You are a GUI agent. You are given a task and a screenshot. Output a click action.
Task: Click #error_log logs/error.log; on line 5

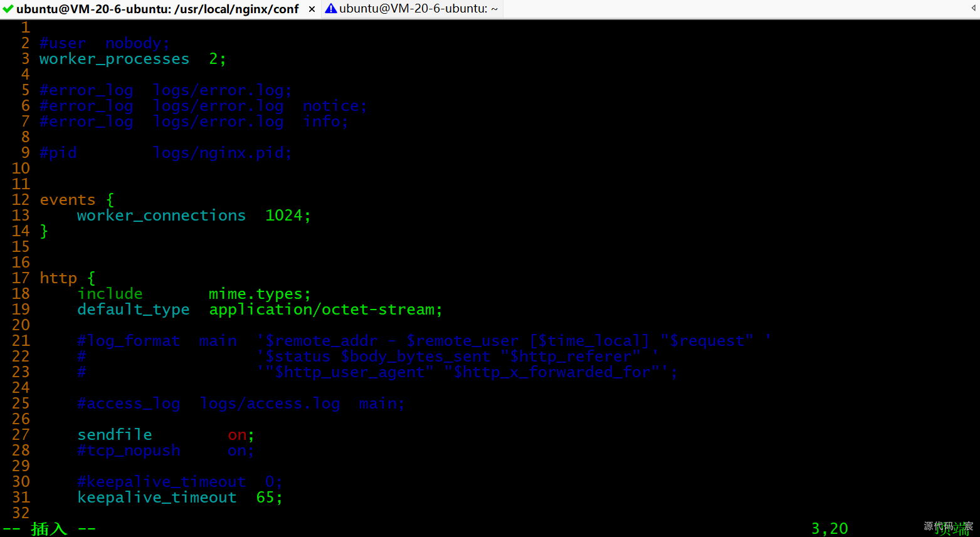point(166,90)
